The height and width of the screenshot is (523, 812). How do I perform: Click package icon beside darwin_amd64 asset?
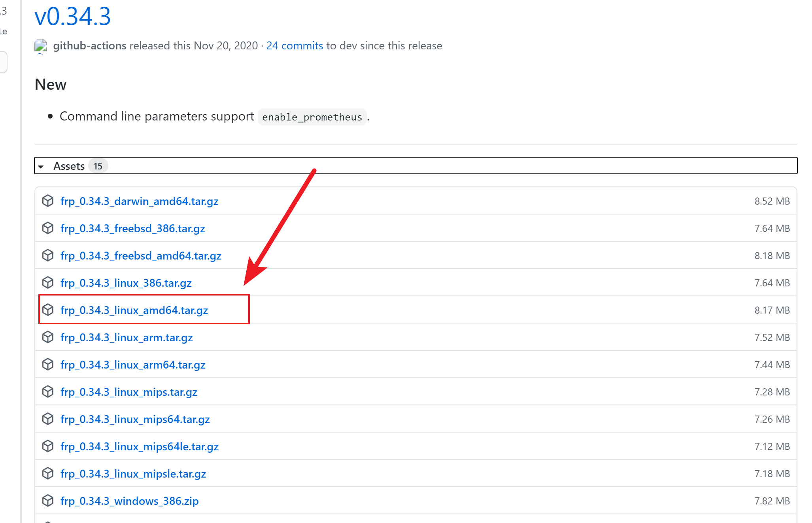click(48, 201)
